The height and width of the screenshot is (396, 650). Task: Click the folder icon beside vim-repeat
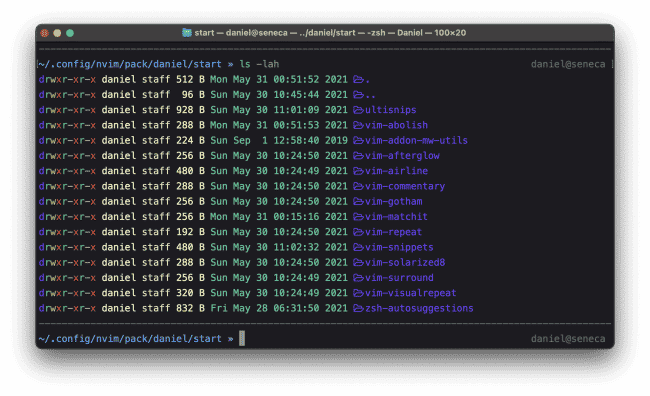point(358,232)
